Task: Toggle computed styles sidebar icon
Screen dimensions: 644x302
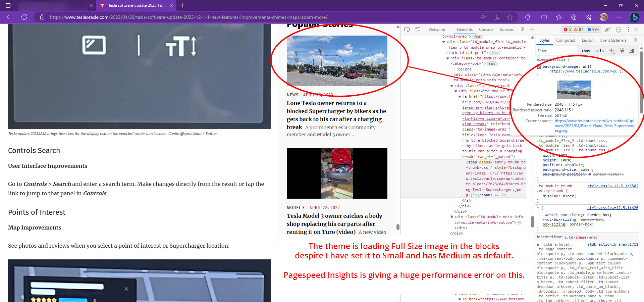Action: click(x=632, y=51)
